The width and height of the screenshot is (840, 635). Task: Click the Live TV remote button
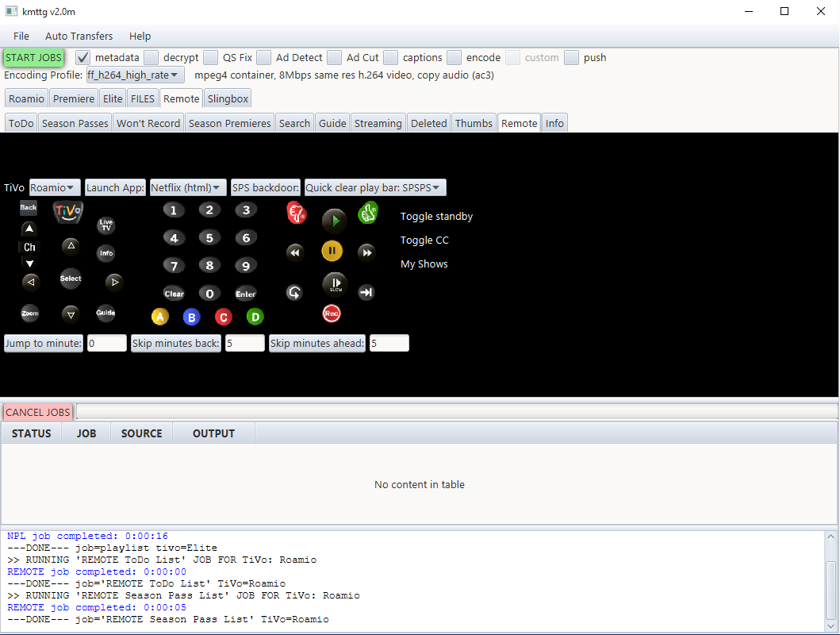click(x=106, y=225)
